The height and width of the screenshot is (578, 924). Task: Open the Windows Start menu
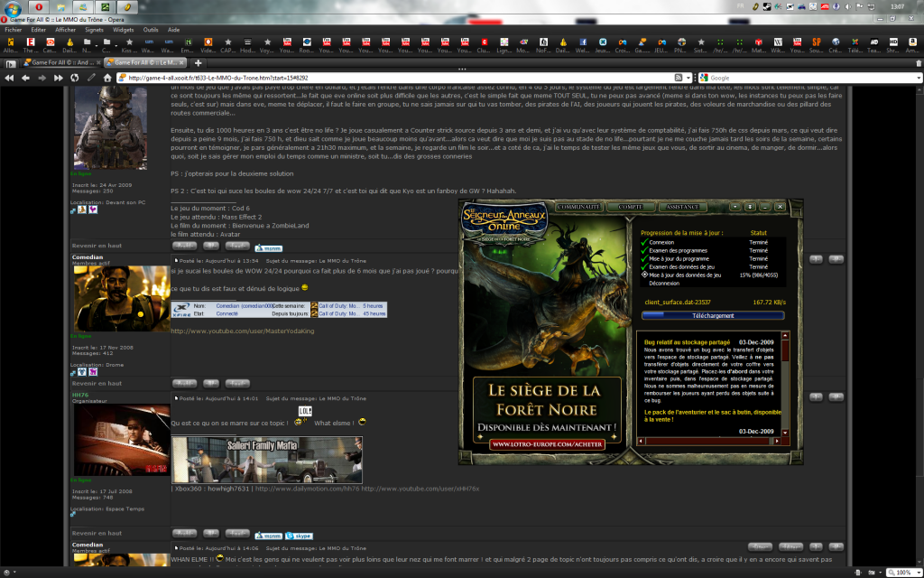[x=13, y=9]
